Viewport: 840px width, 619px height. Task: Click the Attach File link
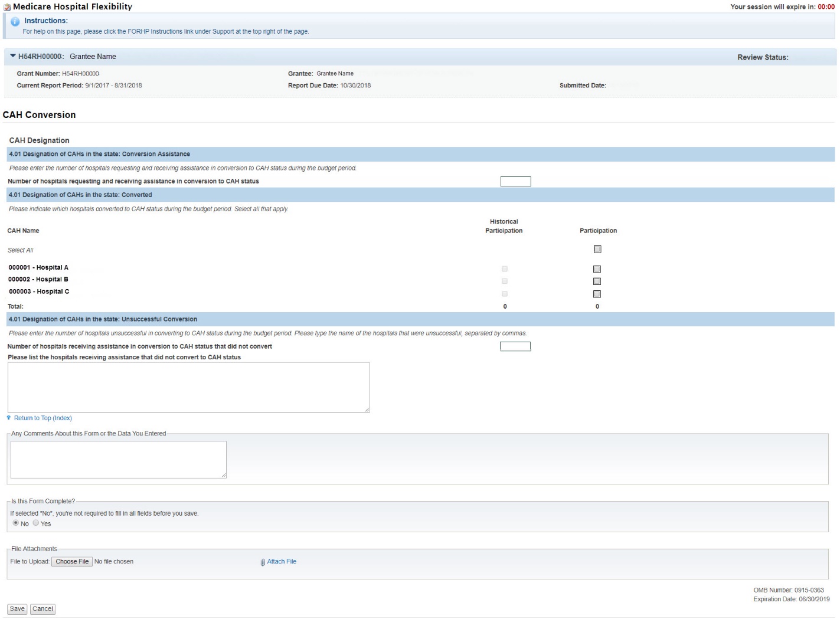point(282,562)
